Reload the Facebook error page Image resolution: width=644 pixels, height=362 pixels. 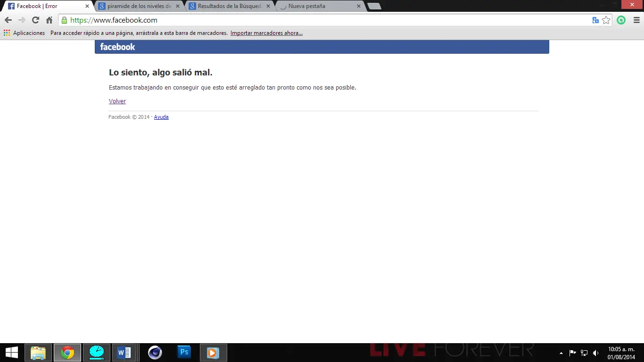tap(35, 20)
